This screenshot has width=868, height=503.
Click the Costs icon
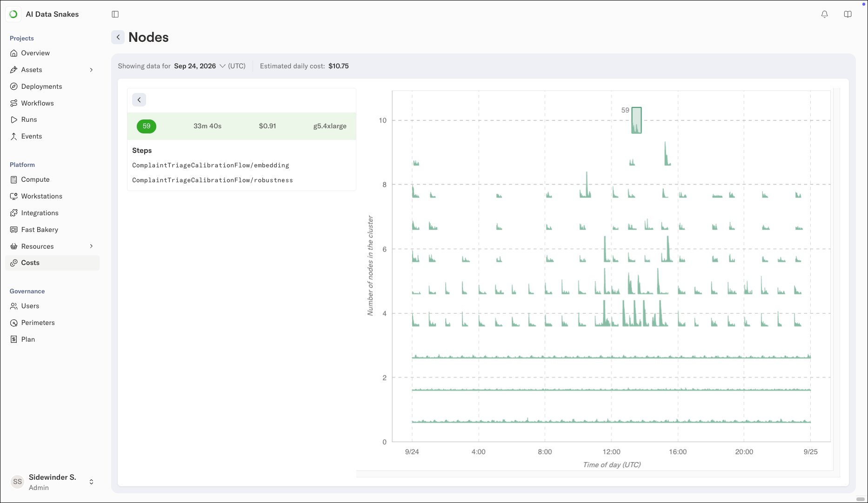(x=14, y=263)
